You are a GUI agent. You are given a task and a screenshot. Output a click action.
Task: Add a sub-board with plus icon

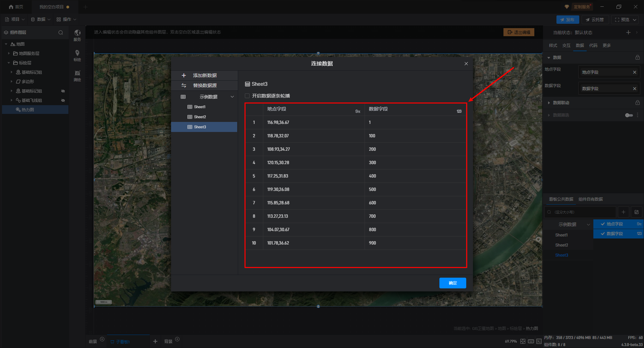pos(155,341)
